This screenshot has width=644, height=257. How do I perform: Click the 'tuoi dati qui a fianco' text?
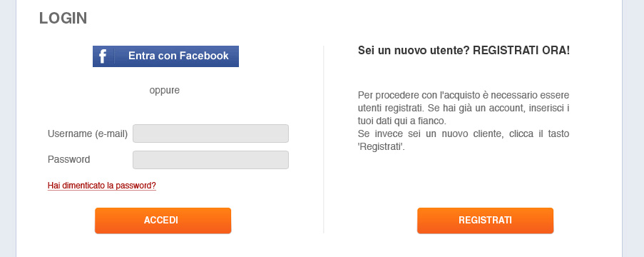pyautogui.click(x=402, y=121)
